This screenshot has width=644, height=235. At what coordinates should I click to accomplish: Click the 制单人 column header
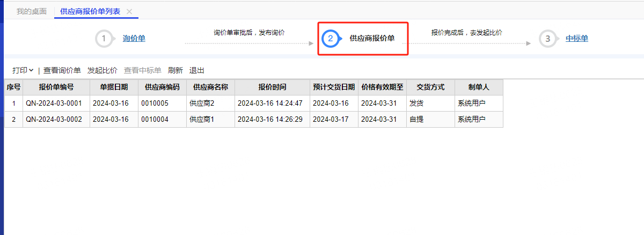click(479, 87)
